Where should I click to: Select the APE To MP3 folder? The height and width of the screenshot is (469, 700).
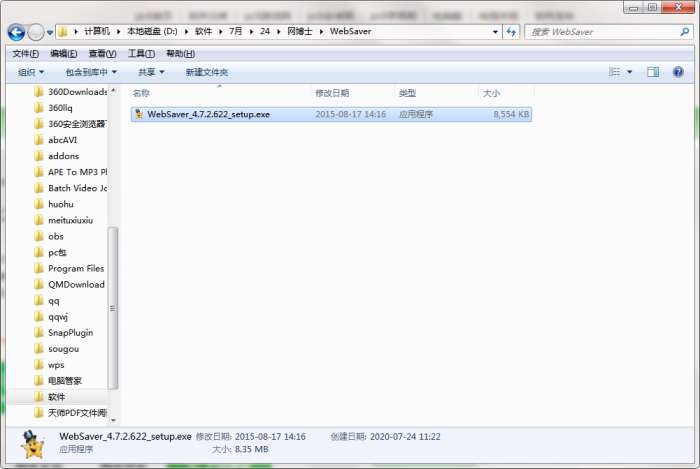tap(77, 172)
